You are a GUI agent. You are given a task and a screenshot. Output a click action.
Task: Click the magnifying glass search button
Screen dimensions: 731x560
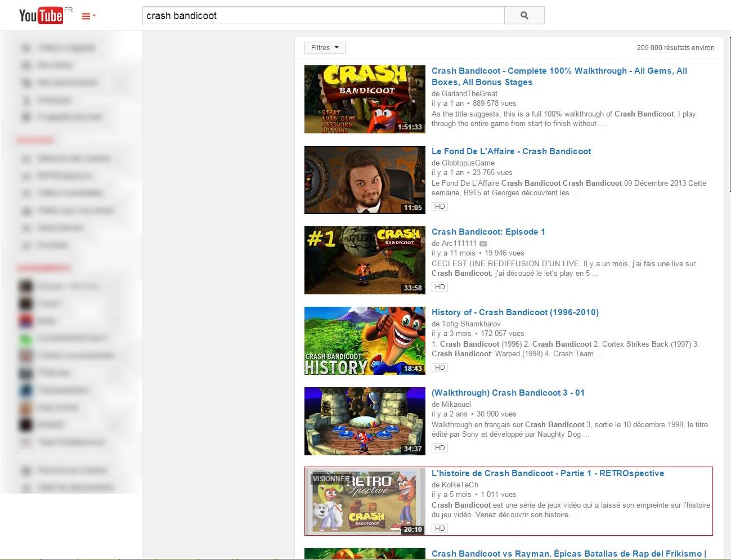pyautogui.click(x=524, y=16)
